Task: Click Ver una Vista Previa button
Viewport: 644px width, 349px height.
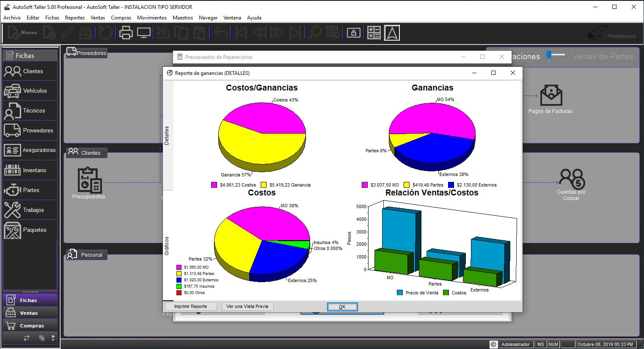Action: click(248, 306)
